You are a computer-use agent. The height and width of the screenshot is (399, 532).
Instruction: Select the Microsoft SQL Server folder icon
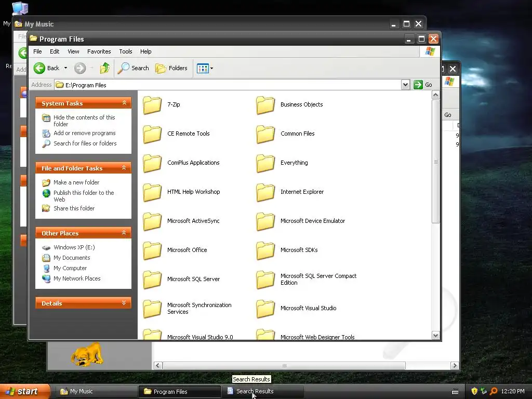(x=152, y=280)
